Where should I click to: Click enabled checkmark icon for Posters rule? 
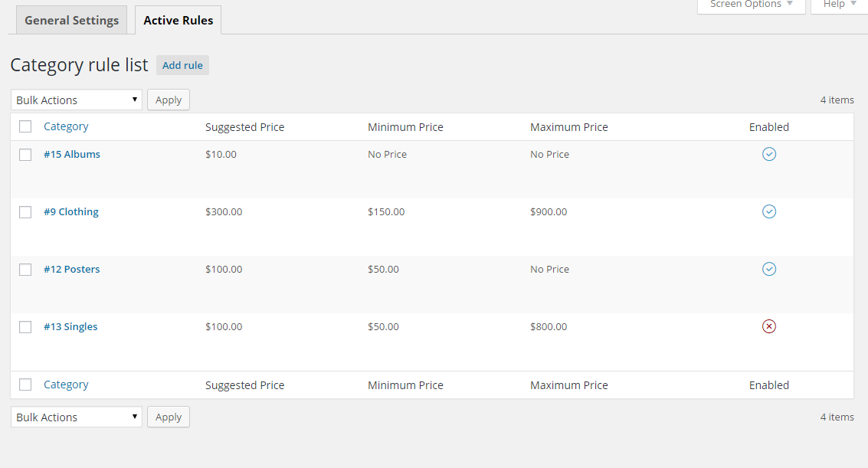coord(769,269)
